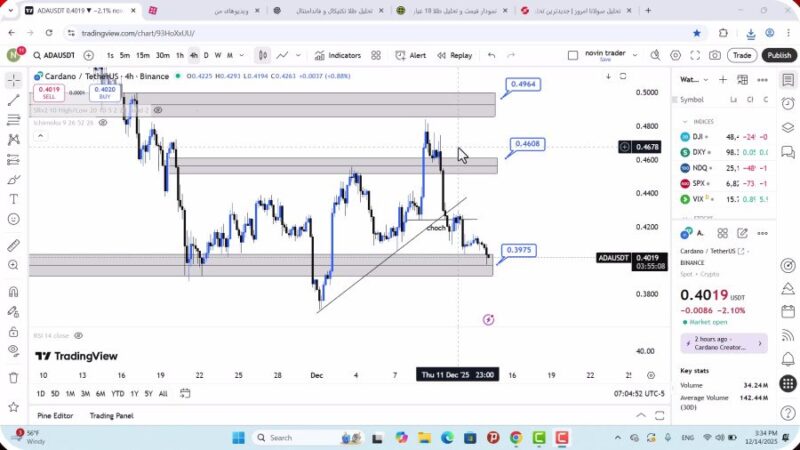Image resolution: width=800 pixels, height=450 pixels.
Task: Collapse the INDICES watchlist section
Action: 683,121
